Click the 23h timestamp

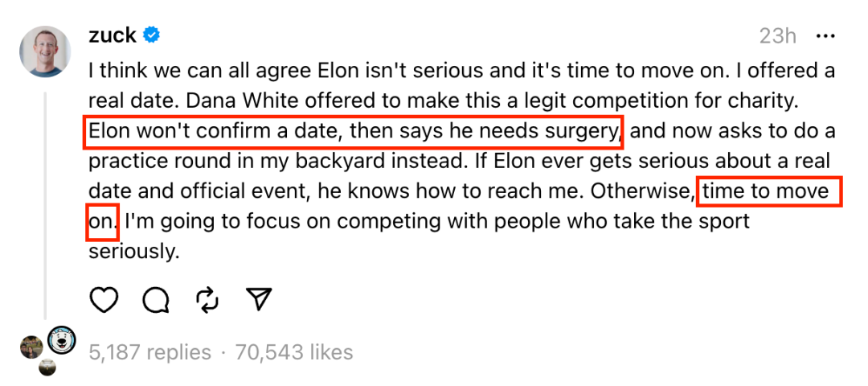[x=777, y=36]
